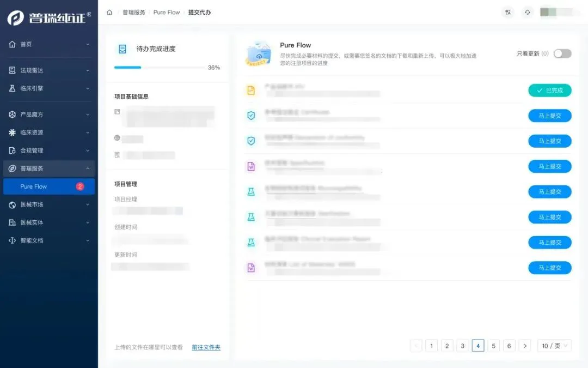Collapse the 普瑞服务 chevron
588x368 pixels.
(x=88, y=168)
